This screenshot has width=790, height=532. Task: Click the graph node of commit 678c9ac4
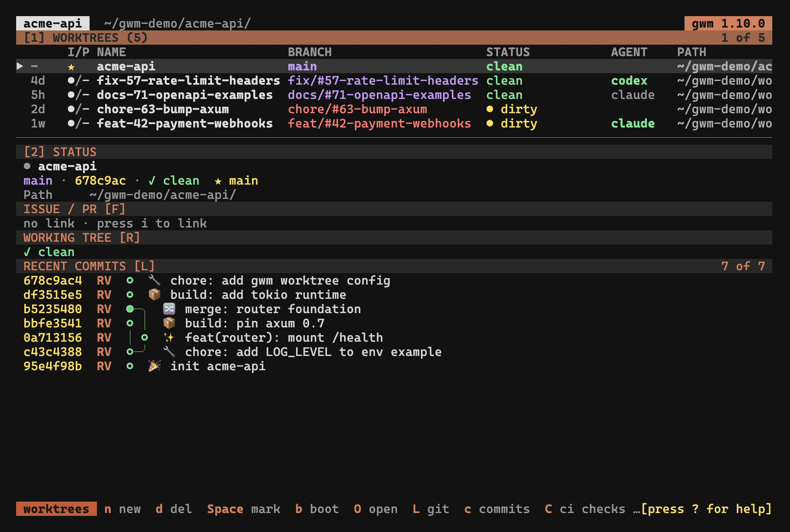click(130, 281)
